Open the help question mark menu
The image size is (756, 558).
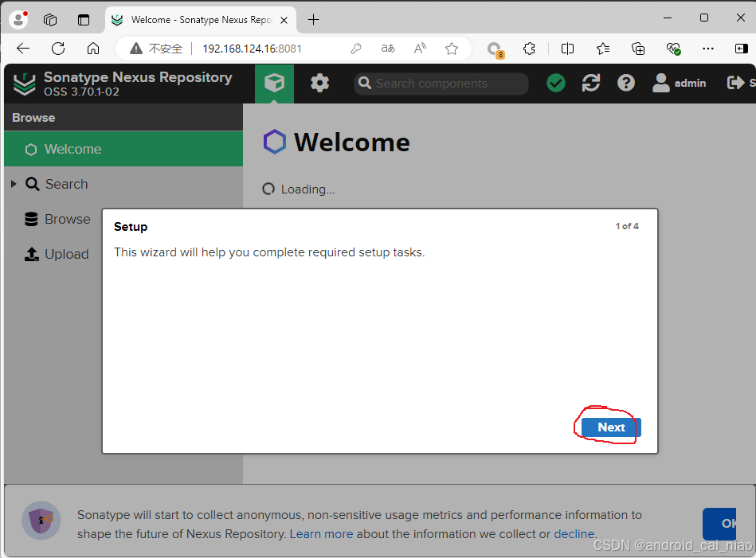pyautogui.click(x=626, y=83)
